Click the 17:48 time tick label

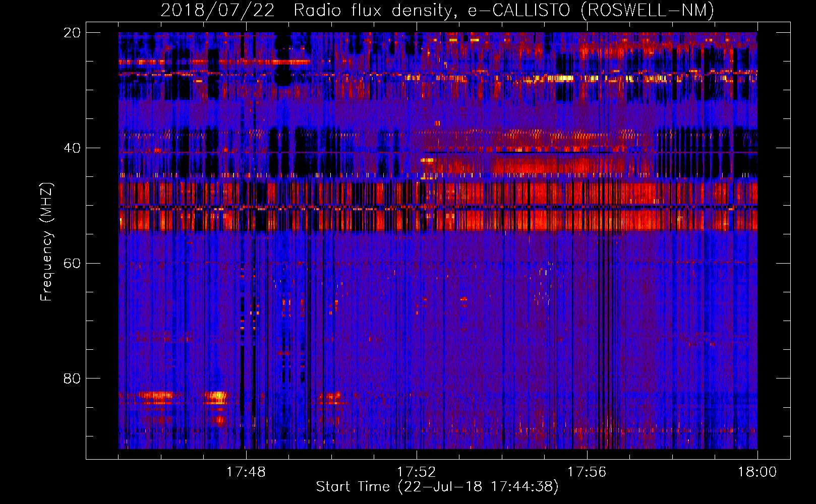[x=246, y=472]
